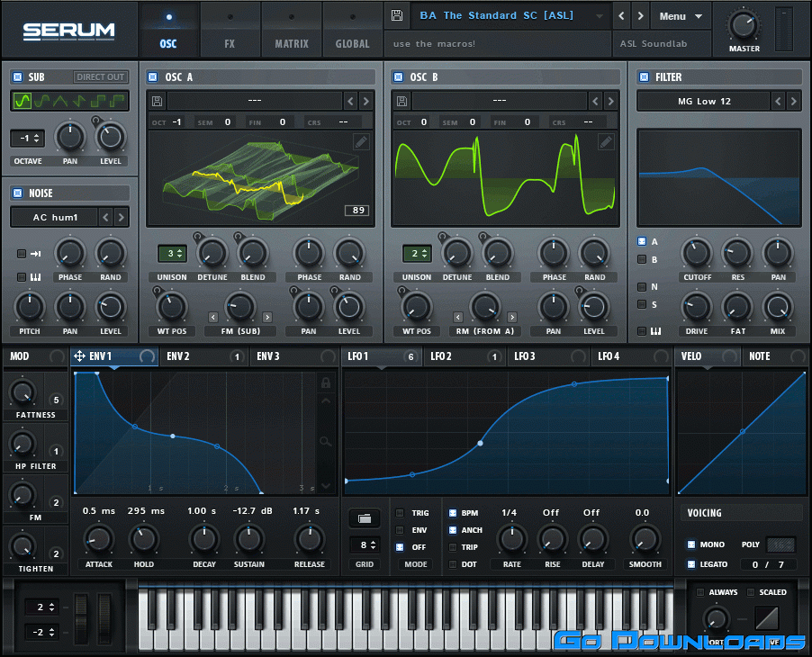The image size is (812, 657).
Task: Click the envelope lock icon
Action: (x=326, y=383)
